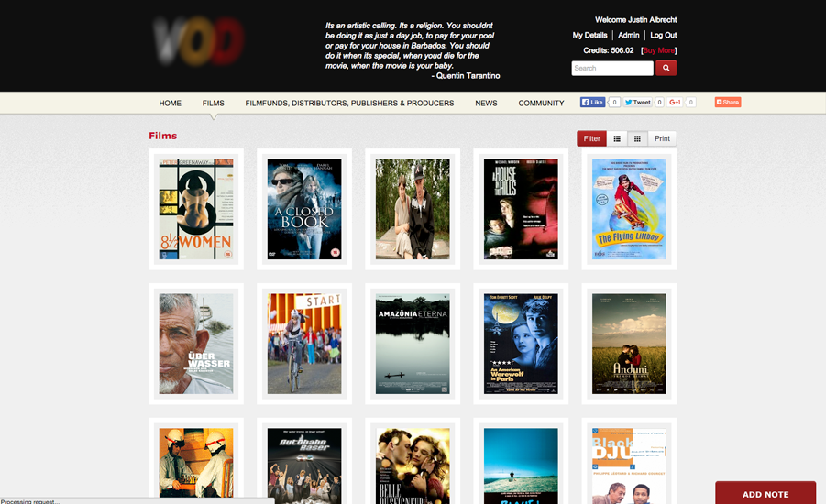
Task: Open the 8½ Women film poster
Action: tap(196, 209)
